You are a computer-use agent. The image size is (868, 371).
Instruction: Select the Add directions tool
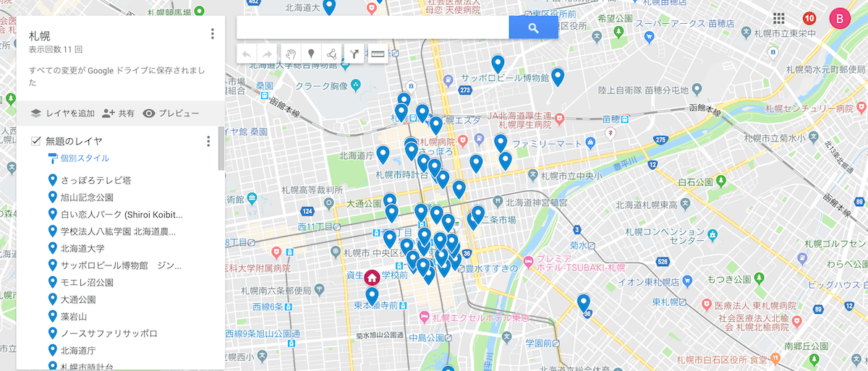click(354, 54)
